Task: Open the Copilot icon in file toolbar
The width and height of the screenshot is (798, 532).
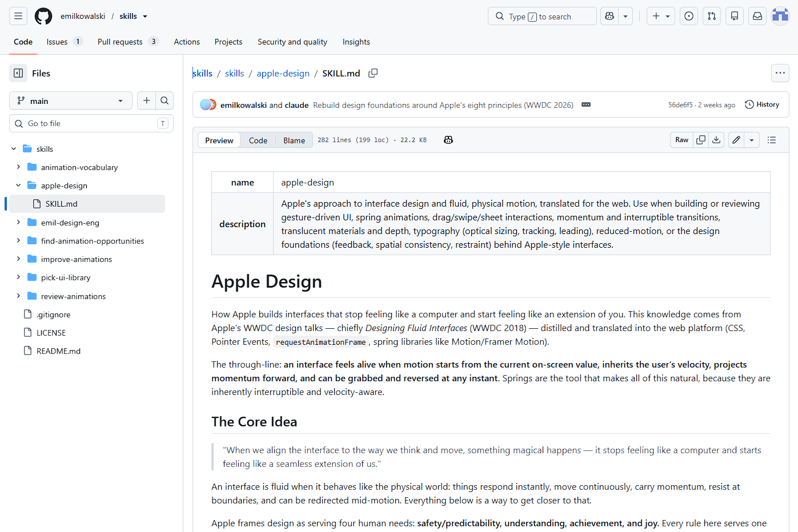Action: coord(448,140)
